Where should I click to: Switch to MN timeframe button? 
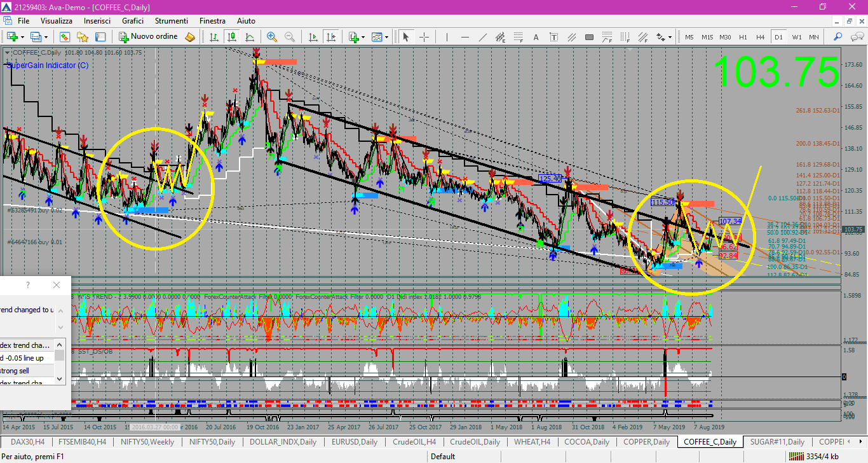[x=814, y=37]
